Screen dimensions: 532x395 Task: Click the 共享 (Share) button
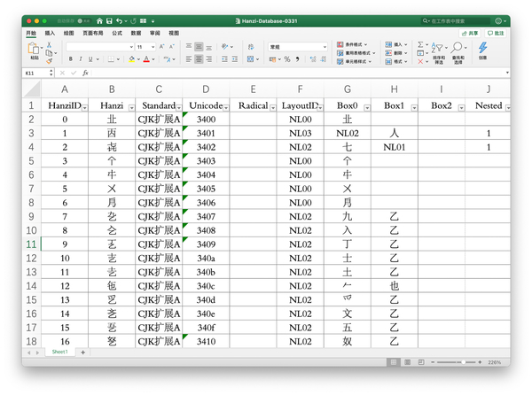tap(471, 33)
